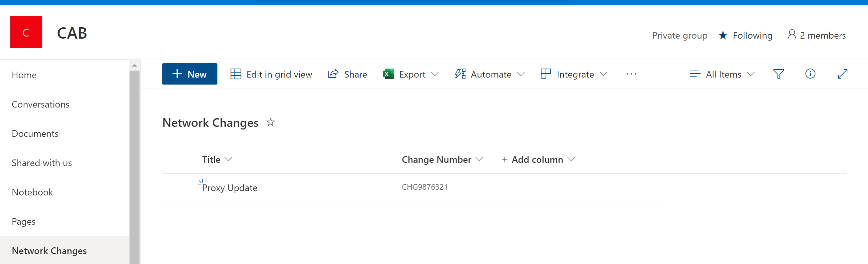
Task: Expand the Automate dropdown menu
Action: [x=521, y=74]
